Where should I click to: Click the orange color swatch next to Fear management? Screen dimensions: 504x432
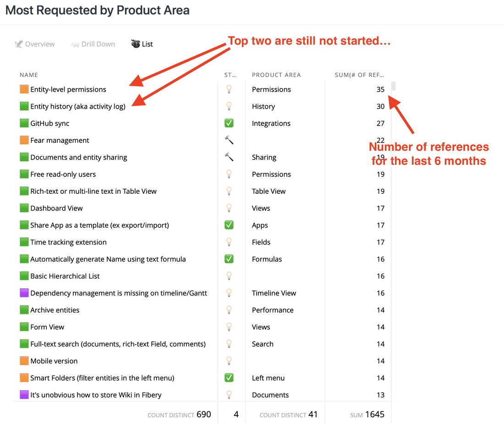(23, 140)
